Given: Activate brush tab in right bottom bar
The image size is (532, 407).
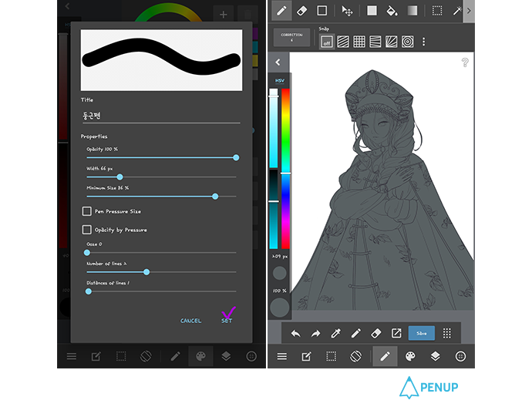Looking at the screenshot, I should coord(385,356).
